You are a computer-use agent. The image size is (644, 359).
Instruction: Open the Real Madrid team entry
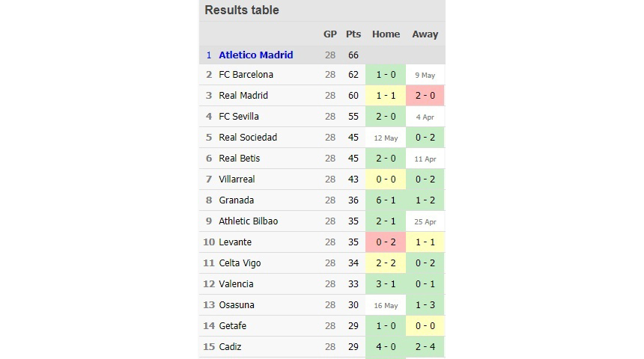coord(243,96)
